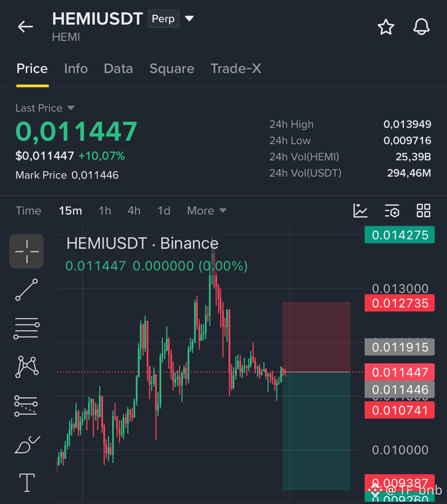Click the 0.012735 stop price label
Viewport: 447px width, 504px height.
tap(399, 303)
